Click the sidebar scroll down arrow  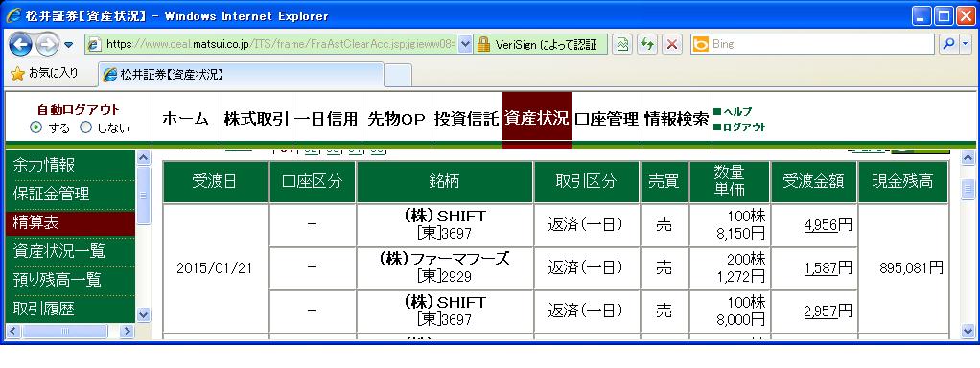click(143, 315)
